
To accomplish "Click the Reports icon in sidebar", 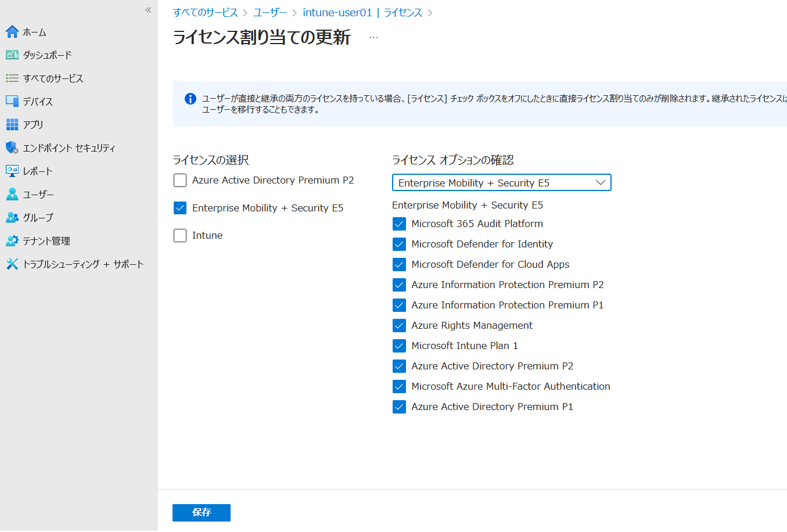I will click(x=12, y=171).
